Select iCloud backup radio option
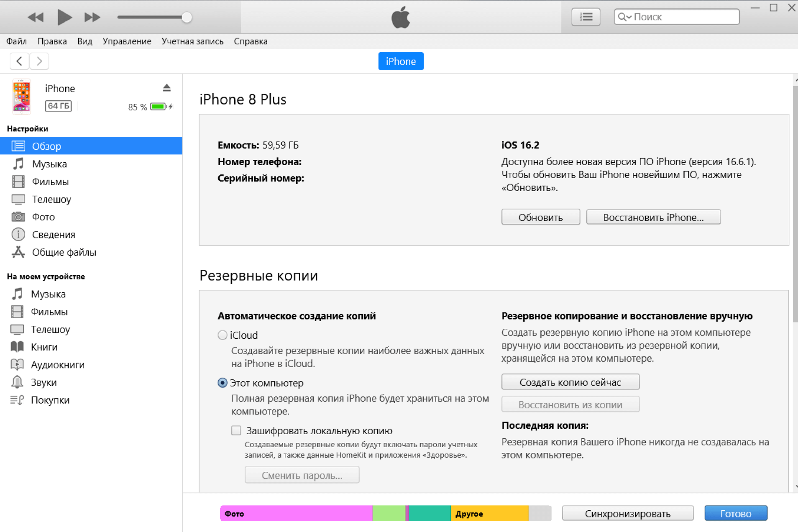The width and height of the screenshot is (798, 532). click(223, 335)
